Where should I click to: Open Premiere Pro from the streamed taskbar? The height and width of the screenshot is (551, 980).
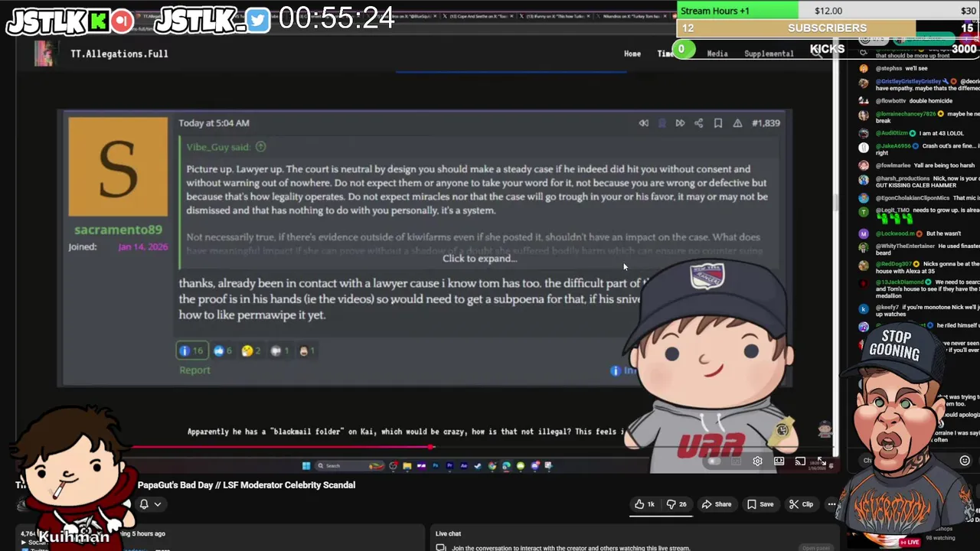449,465
